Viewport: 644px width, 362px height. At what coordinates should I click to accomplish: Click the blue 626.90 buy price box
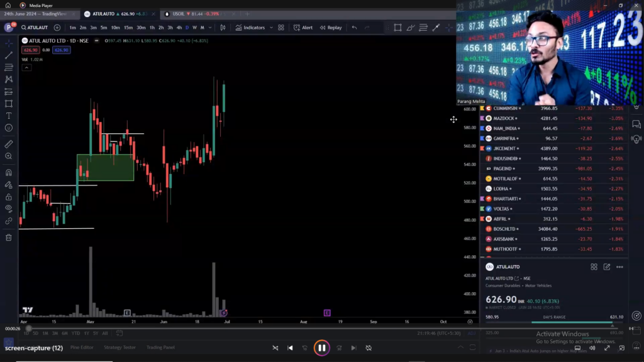(61, 50)
